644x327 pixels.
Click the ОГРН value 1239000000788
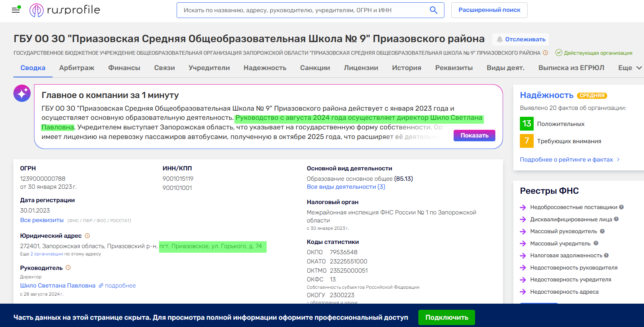pyautogui.click(x=43, y=179)
